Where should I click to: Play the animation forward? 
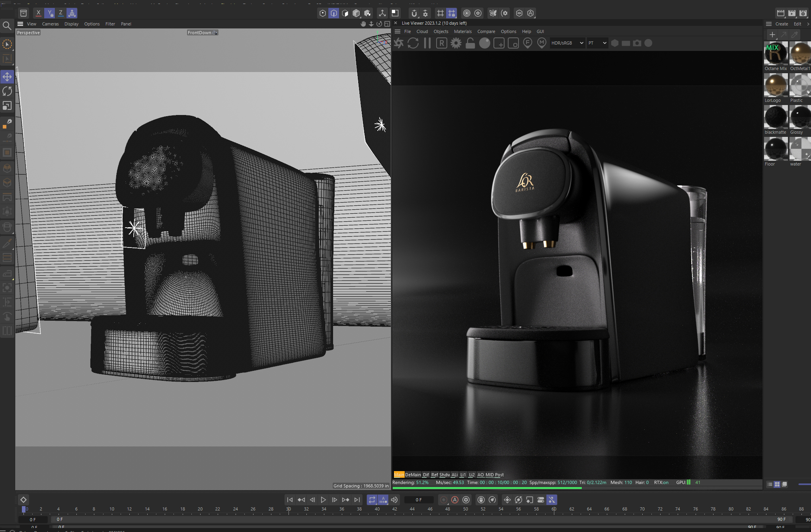pyautogui.click(x=323, y=500)
